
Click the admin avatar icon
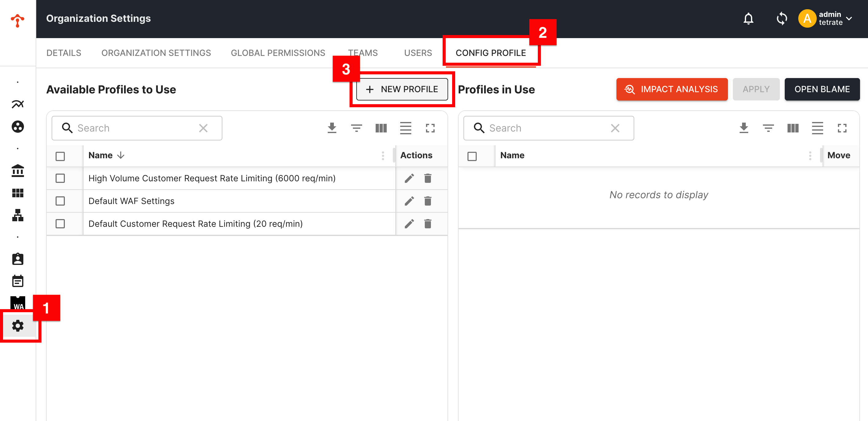point(807,18)
